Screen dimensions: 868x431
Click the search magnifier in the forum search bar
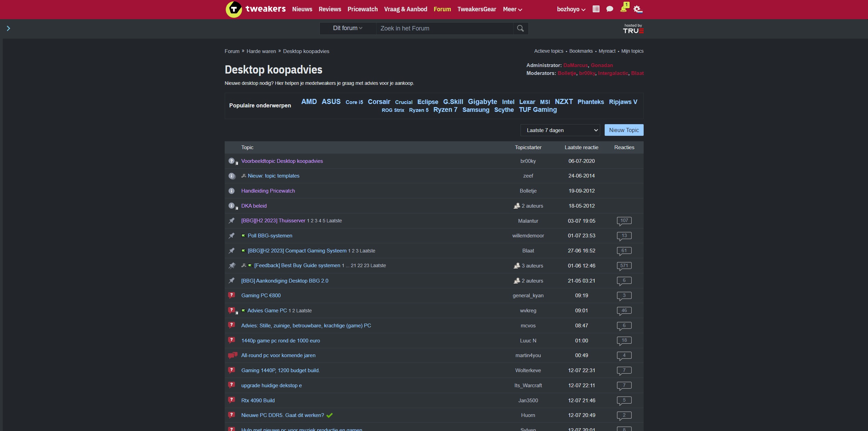(520, 28)
